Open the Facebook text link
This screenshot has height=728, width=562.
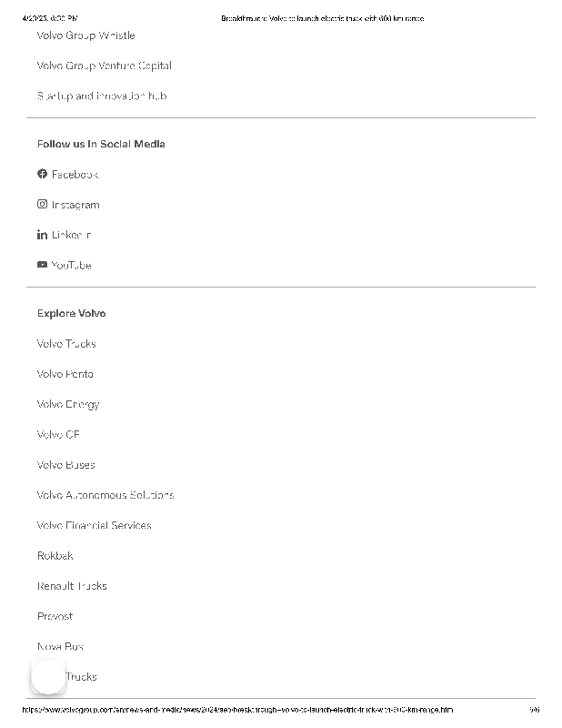click(75, 174)
